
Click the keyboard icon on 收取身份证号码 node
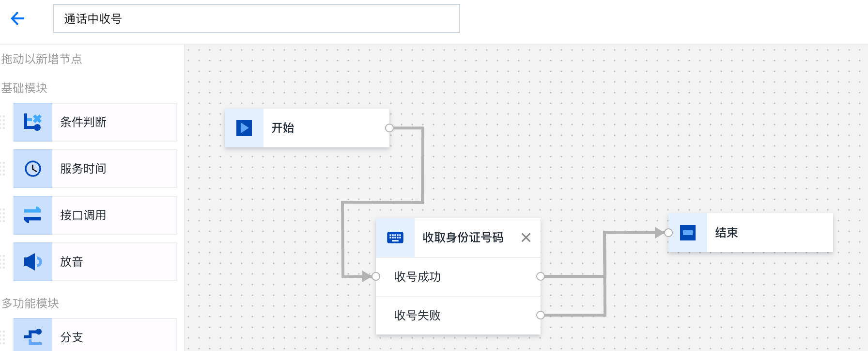395,238
